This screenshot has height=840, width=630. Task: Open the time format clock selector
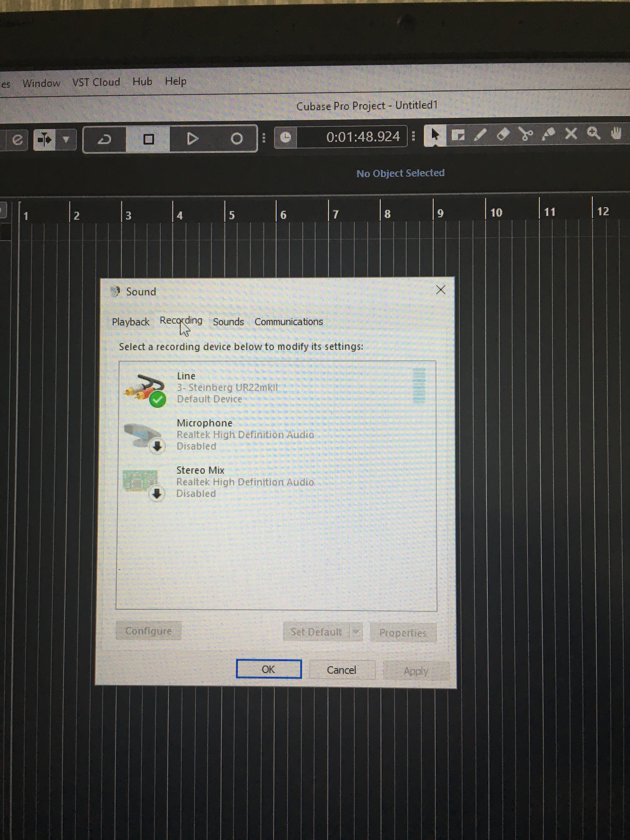(x=286, y=137)
